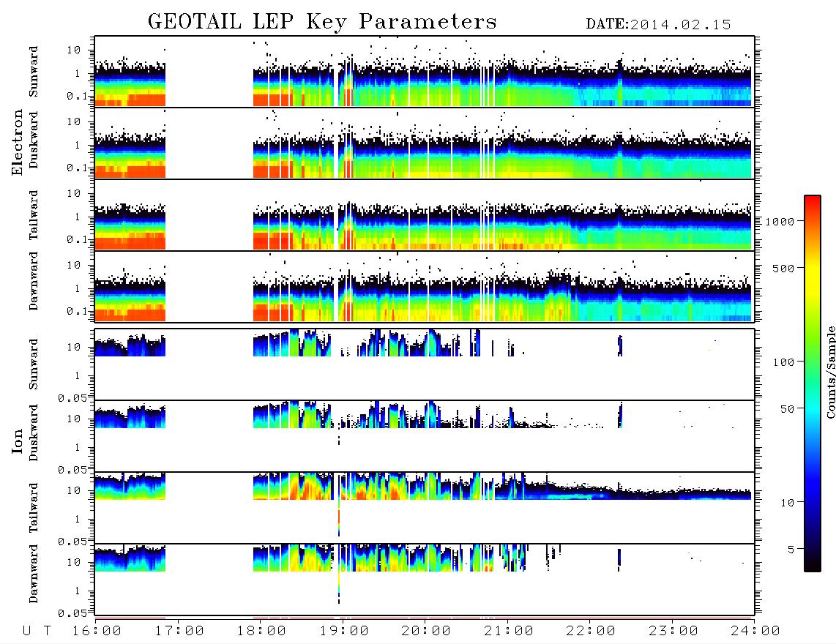Open the Electron Tailward spectrogram panel

(x=425, y=215)
